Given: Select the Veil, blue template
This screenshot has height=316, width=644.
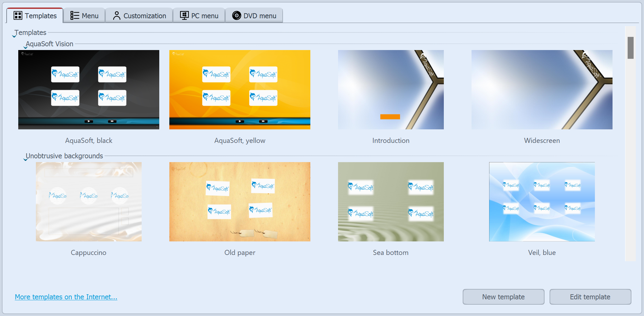Looking at the screenshot, I should [542, 201].
